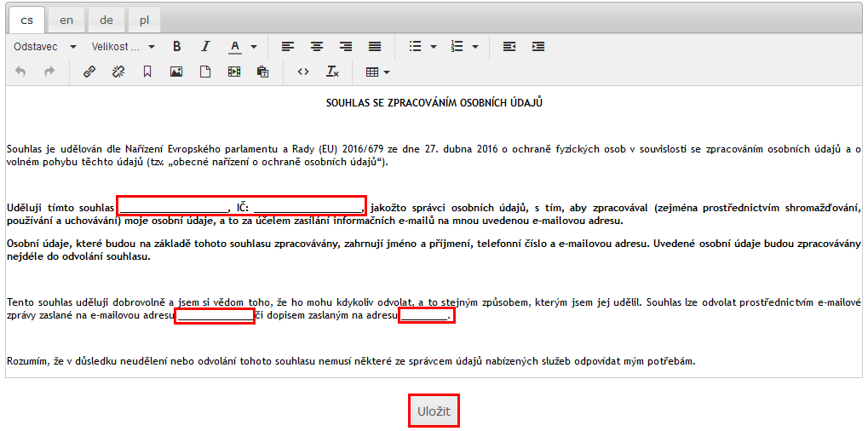Image resolution: width=868 pixels, height=431 pixels.
Task: Open the Velikost font size dropdown
Action: (124, 47)
